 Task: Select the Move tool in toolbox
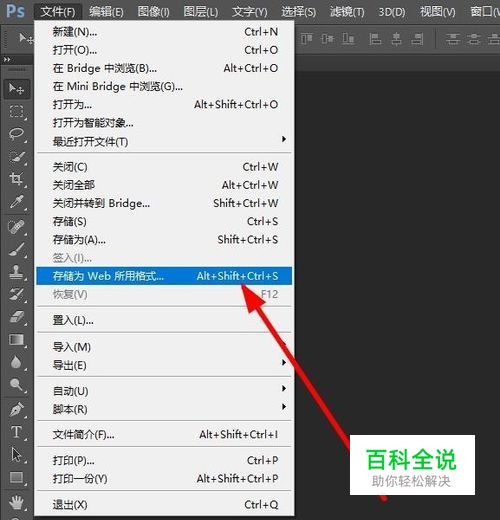16,89
